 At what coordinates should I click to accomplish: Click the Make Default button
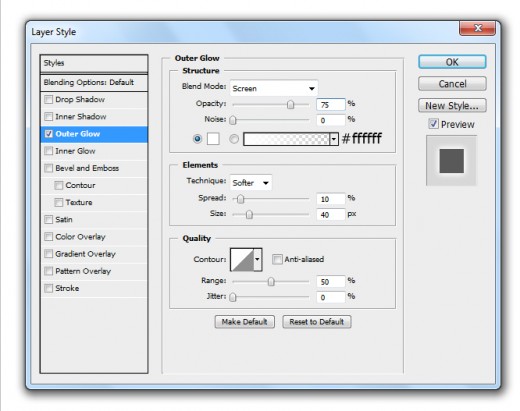pos(245,322)
